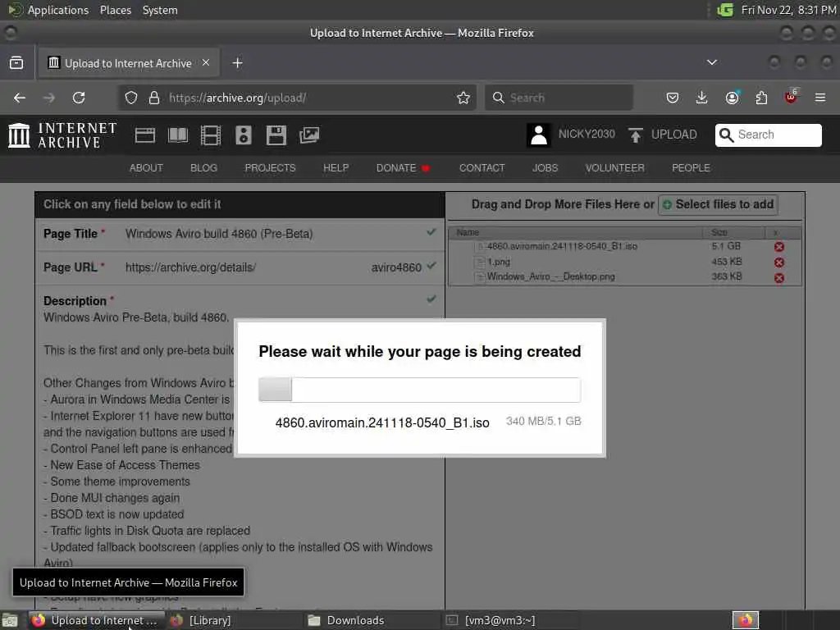This screenshot has width=840, height=630.
Task: Bookmark this page with the star
Action: [x=463, y=98]
